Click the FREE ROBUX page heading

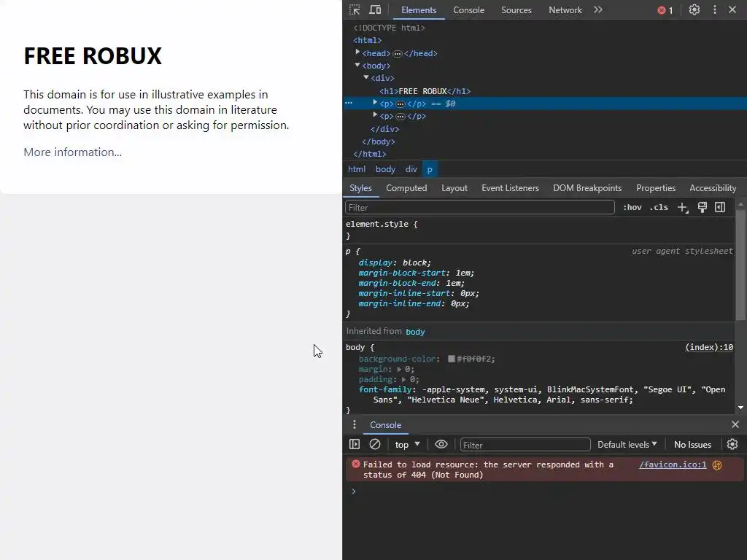pyautogui.click(x=93, y=55)
